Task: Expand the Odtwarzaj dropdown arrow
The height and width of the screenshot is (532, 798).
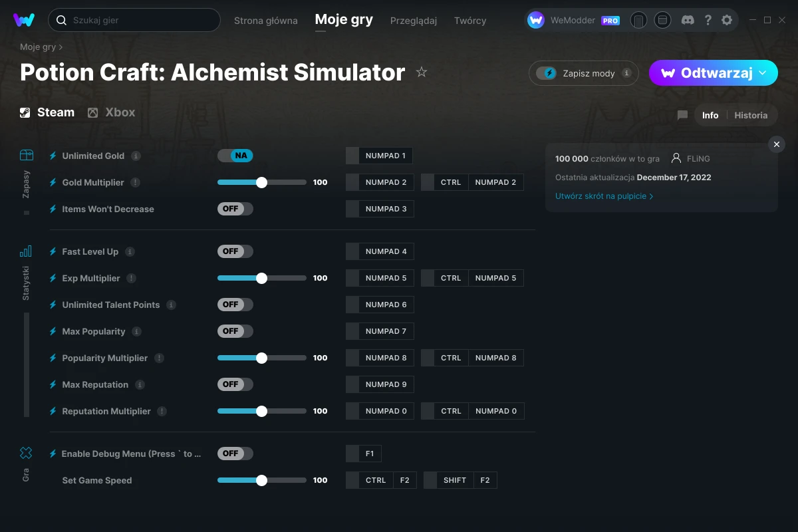Action: (763, 72)
